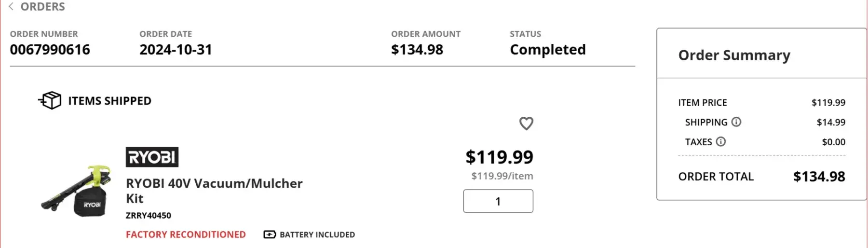Click the RYOBI brand logo
The width and height of the screenshot is (868, 248).
pos(152,157)
